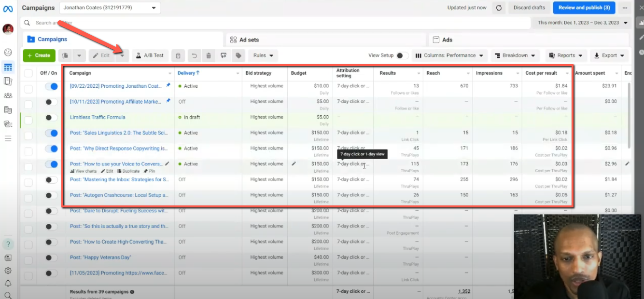Check the checkbox for the Happy Veterans Day campaign

click(x=28, y=257)
